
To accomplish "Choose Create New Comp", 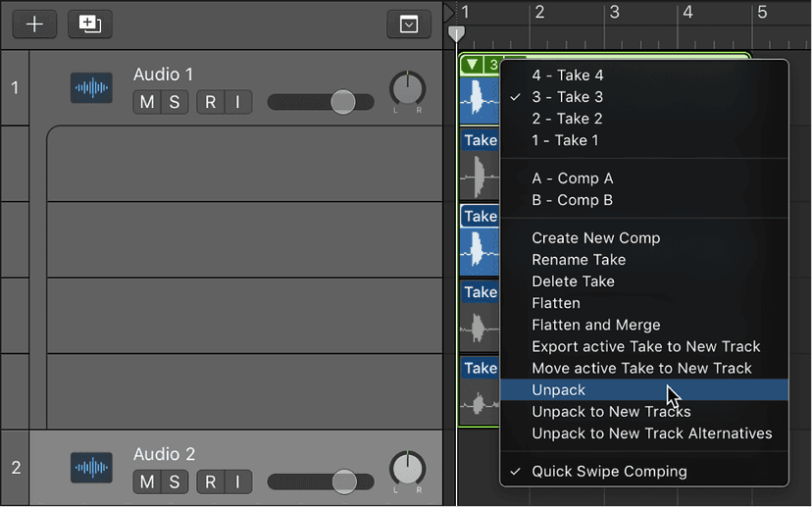I will (644, 237).
